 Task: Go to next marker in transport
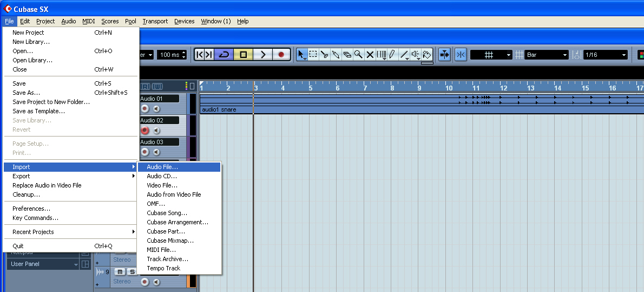point(209,55)
